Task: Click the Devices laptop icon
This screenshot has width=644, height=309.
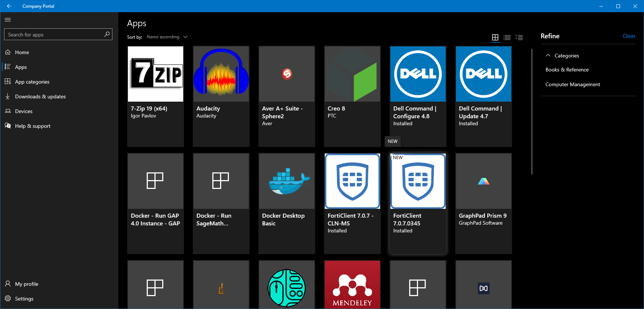Action: click(x=8, y=111)
